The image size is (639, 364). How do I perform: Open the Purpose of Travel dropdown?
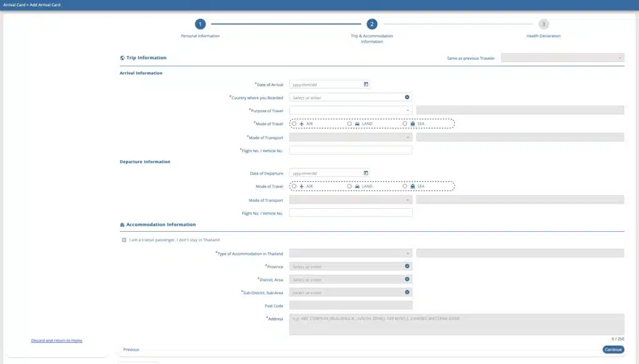(x=351, y=110)
